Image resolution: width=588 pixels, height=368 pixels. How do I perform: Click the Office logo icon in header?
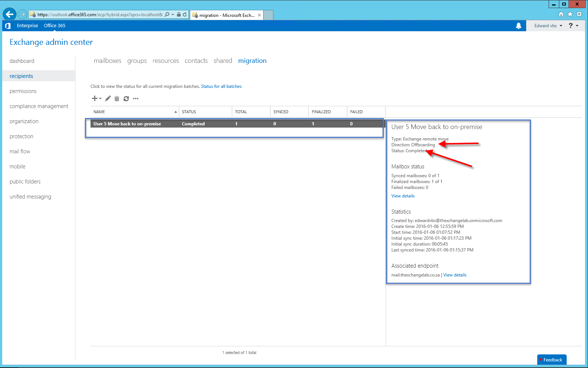[8, 26]
